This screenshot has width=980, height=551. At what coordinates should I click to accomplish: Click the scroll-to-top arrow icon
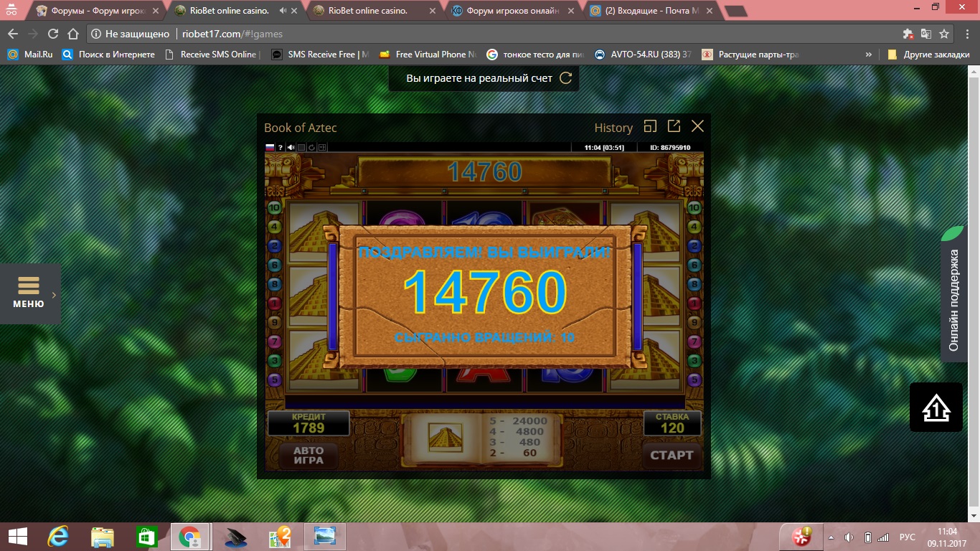pyautogui.click(x=936, y=408)
